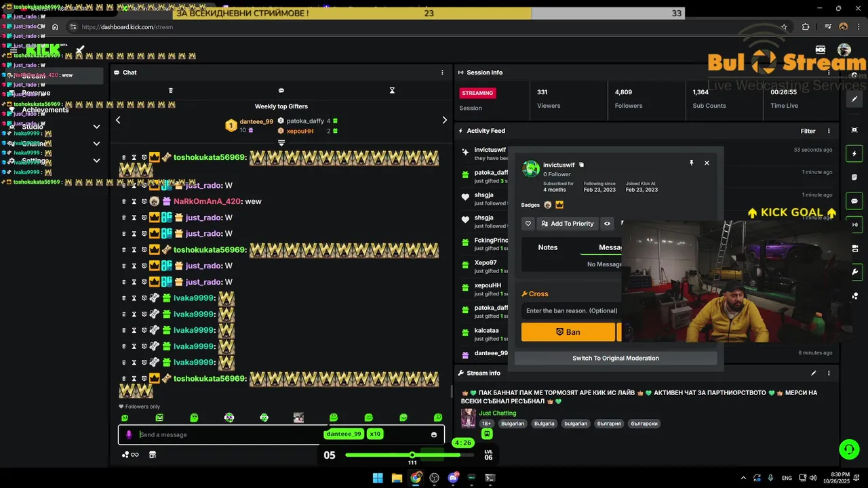Edit Stream info with pencil icon
The height and width of the screenshot is (488, 868).
pyautogui.click(x=814, y=373)
